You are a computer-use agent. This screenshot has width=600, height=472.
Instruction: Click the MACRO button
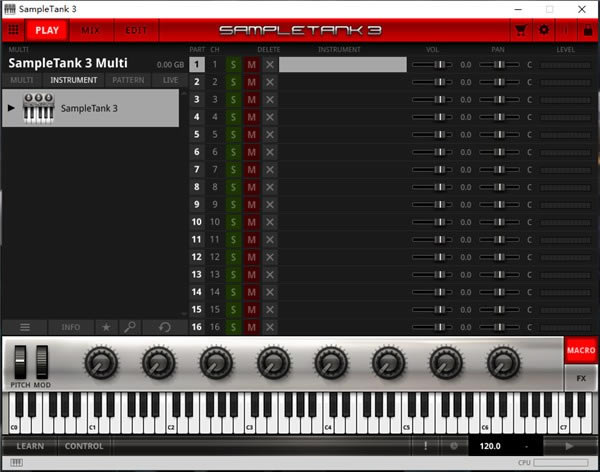pyautogui.click(x=581, y=350)
